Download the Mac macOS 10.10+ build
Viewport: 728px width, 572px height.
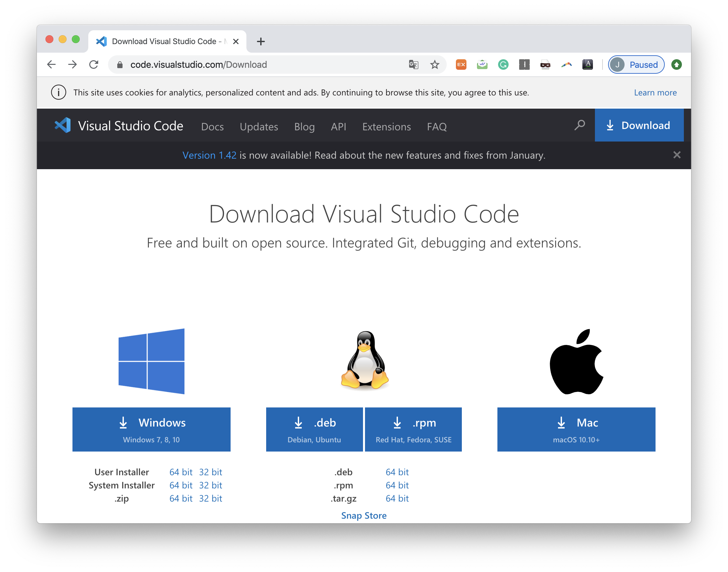pyautogui.click(x=576, y=429)
